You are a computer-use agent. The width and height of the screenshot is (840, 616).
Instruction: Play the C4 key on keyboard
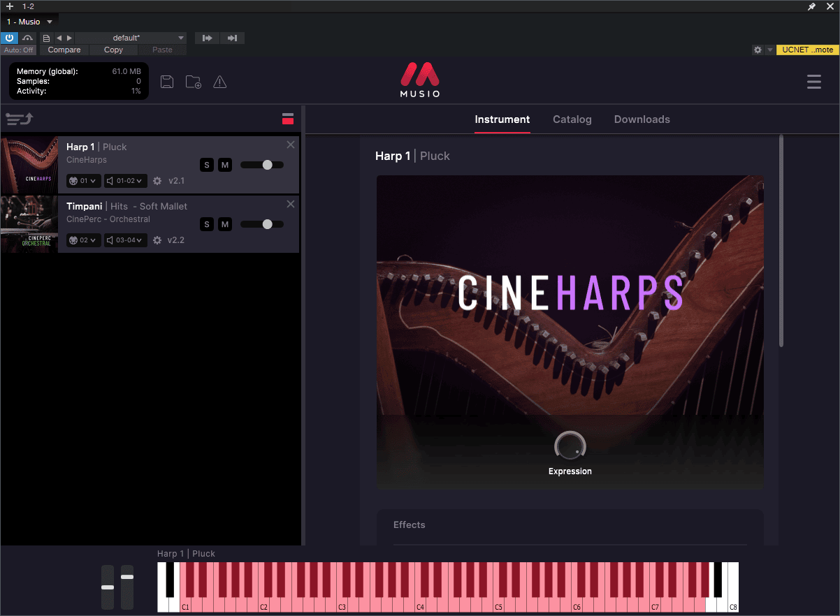click(421, 605)
